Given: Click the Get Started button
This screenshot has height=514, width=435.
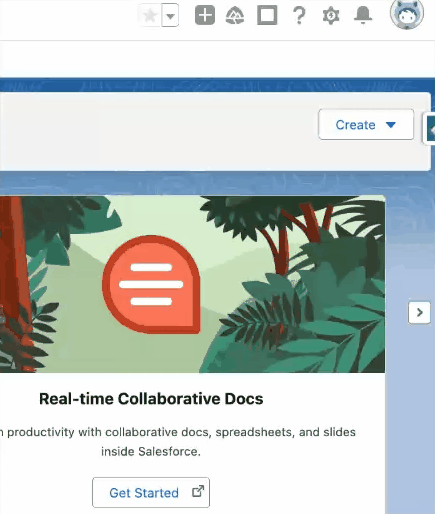Looking at the screenshot, I should (151, 493).
